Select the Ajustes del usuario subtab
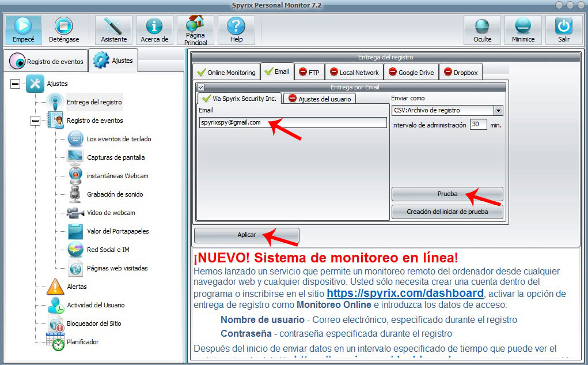This screenshot has height=365, width=588. (x=320, y=99)
